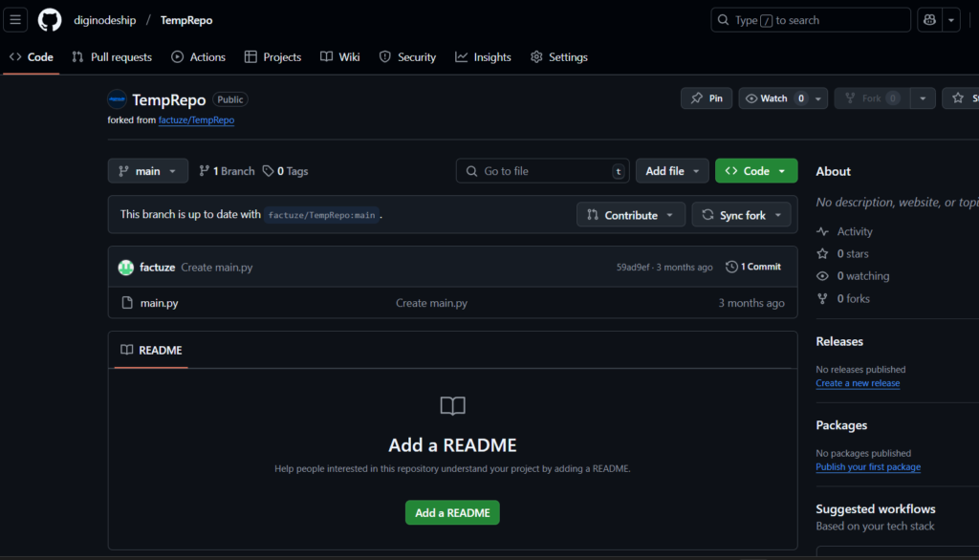The width and height of the screenshot is (979, 560).
Task: Open the hamburger navigation menu
Action: click(17, 20)
